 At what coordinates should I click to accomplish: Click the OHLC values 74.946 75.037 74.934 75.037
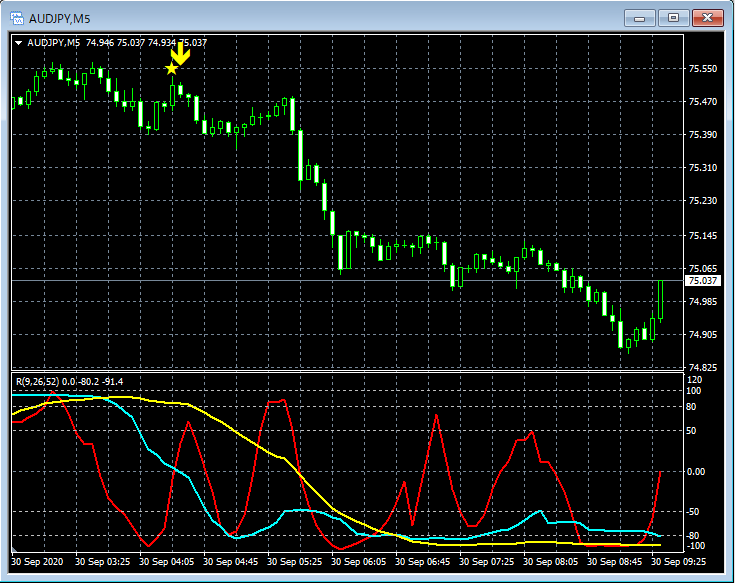(x=146, y=43)
